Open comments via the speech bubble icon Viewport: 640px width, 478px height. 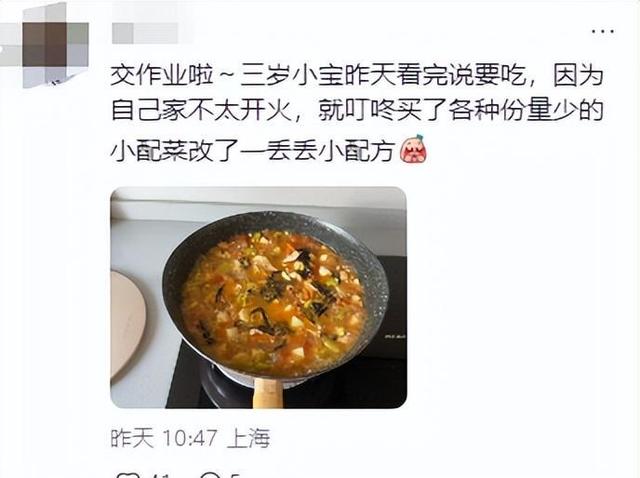211,476
